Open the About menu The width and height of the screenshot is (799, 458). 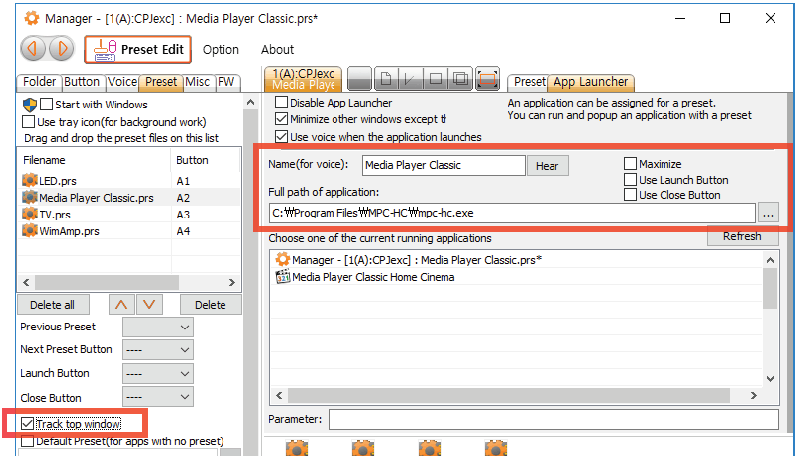tap(277, 50)
